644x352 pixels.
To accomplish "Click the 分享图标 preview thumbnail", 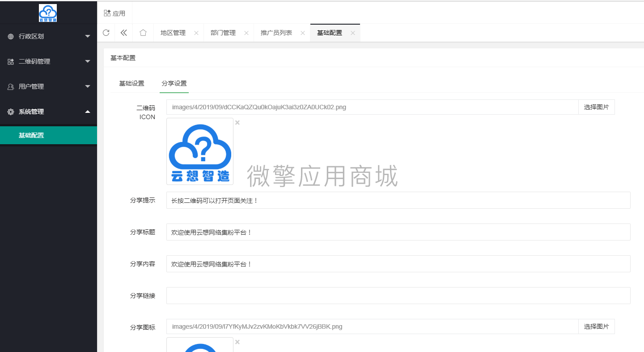I will pos(200,345).
